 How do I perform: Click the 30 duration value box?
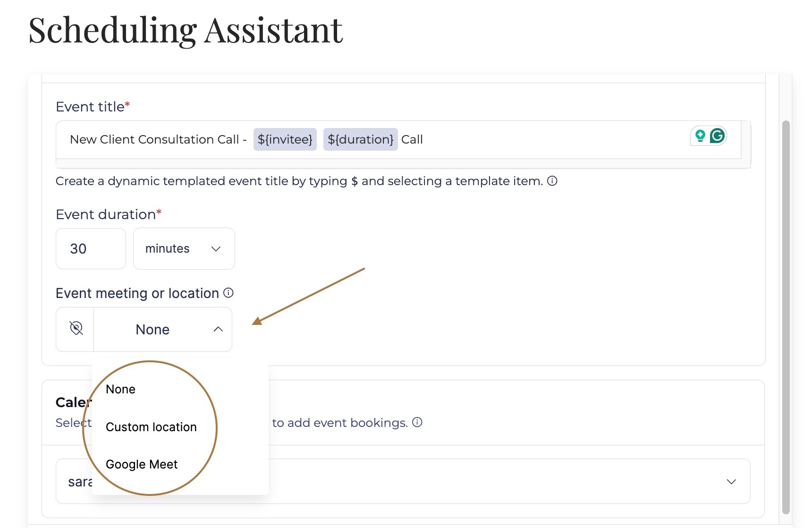[91, 248]
